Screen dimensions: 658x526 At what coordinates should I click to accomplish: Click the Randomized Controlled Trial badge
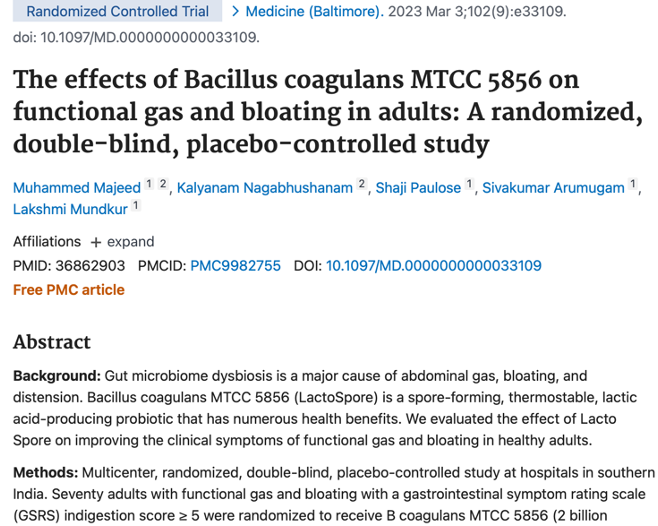[117, 11]
